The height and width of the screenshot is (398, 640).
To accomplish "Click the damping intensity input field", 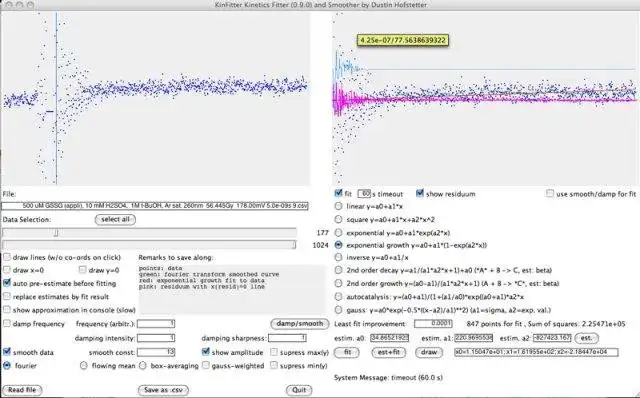I will tap(156, 338).
